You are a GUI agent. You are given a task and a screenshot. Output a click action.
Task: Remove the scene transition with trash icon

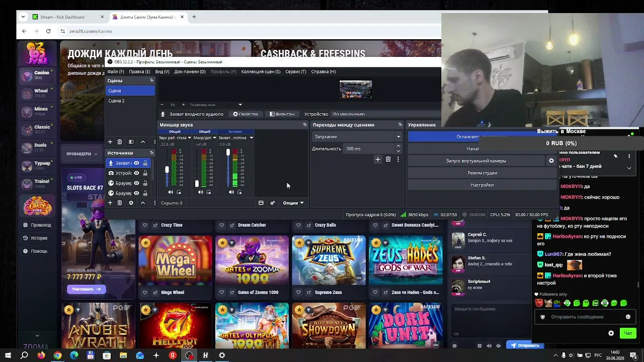pyautogui.click(x=388, y=159)
